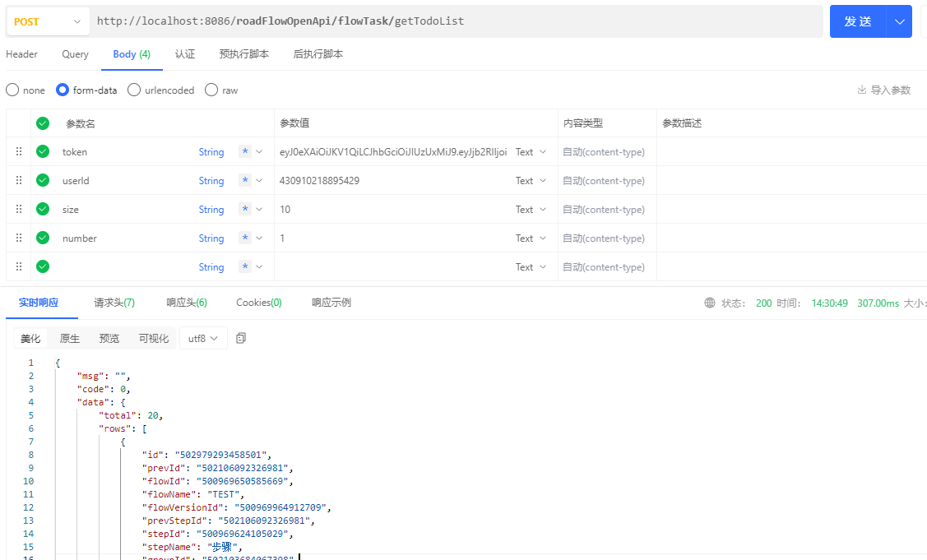
Task: Toggle the size parameter checkbox
Action: [x=43, y=209]
